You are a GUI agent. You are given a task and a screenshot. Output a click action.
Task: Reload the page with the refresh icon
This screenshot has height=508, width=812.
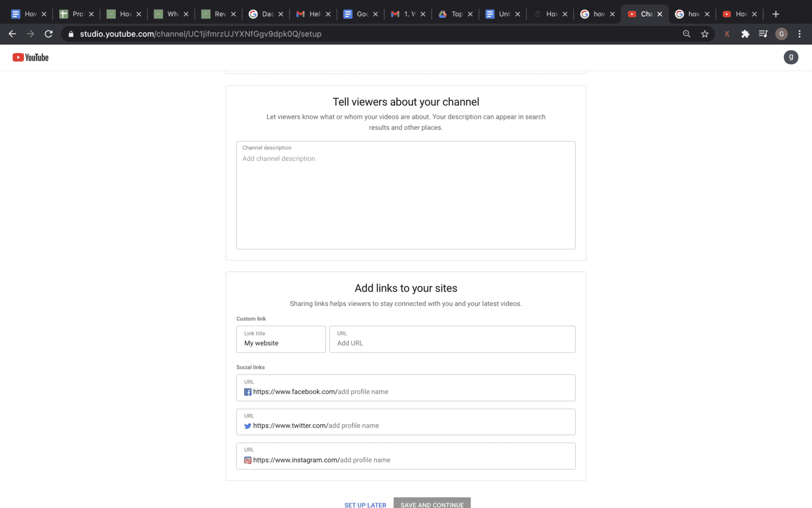(49, 34)
